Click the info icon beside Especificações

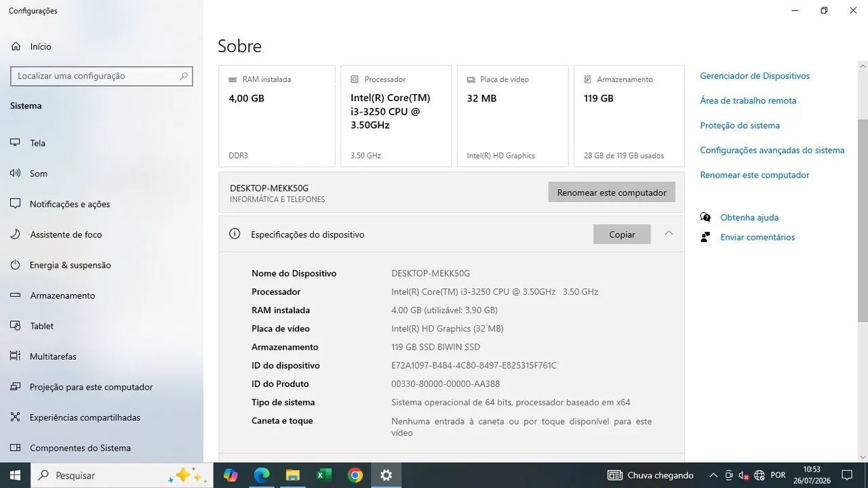[x=235, y=234]
